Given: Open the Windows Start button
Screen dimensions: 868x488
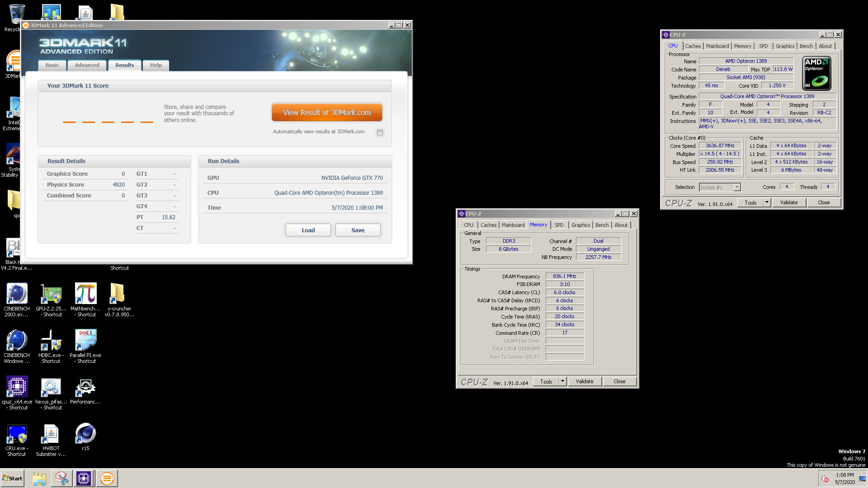Looking at the screenshot, I should (x=12, y=479).
